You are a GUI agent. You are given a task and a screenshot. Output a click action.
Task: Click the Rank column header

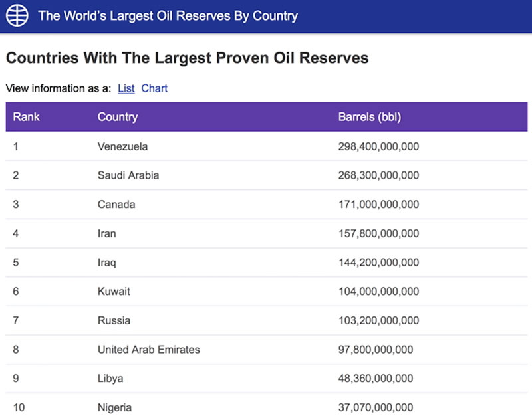27,117
